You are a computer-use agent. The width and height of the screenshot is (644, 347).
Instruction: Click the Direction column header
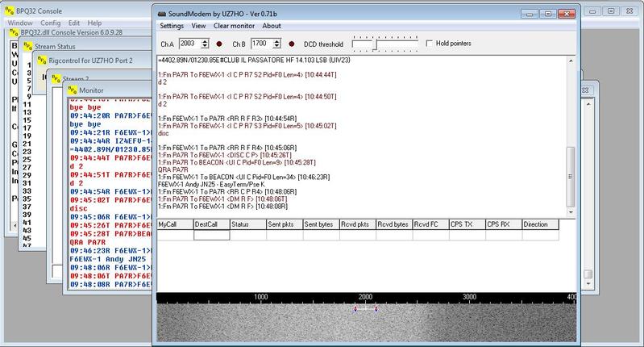(541, 224)
